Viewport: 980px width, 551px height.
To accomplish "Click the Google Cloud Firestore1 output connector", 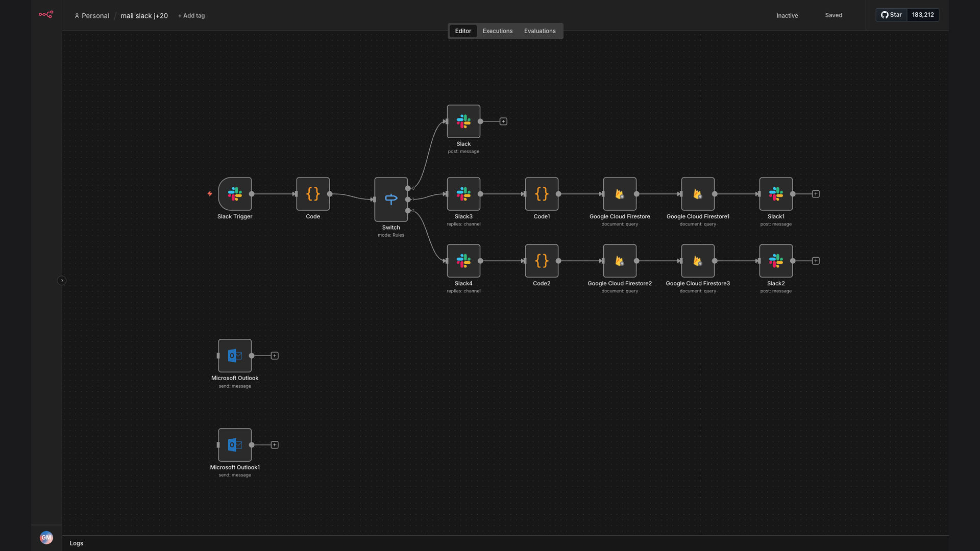I will [x=715, y=194].
